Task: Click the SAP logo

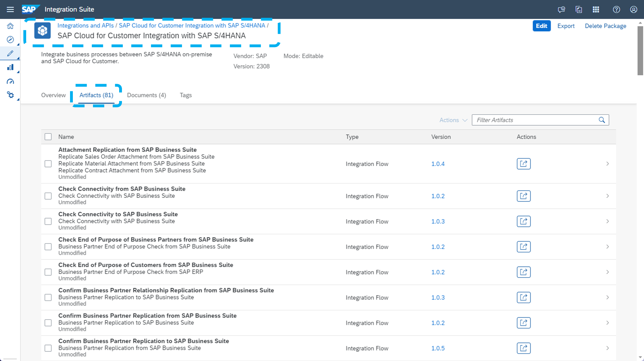Action: [x=31, y=9]
